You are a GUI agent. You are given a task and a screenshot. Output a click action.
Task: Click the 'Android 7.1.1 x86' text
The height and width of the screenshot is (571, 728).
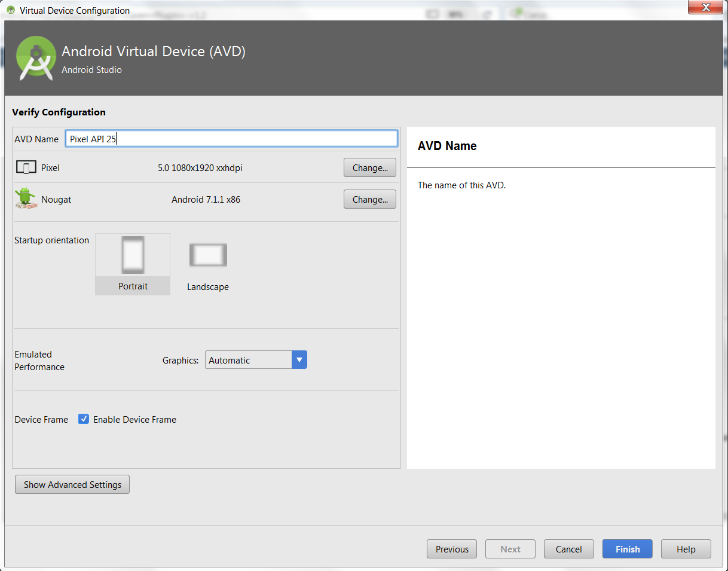206,200
